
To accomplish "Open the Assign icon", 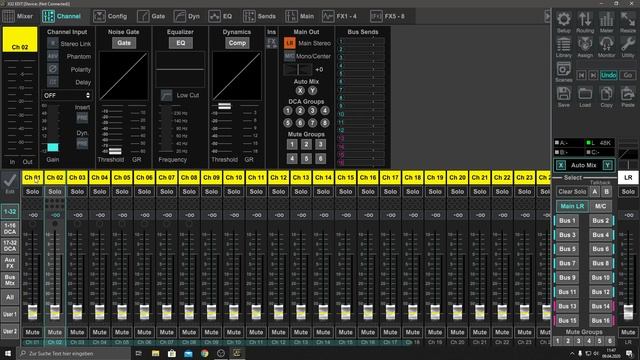I will click(x=585, y=44).
